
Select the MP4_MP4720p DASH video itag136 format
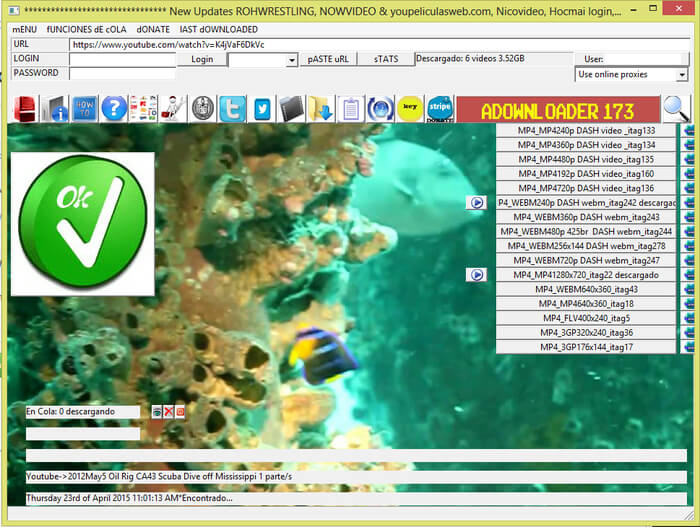tap(586, 188)
